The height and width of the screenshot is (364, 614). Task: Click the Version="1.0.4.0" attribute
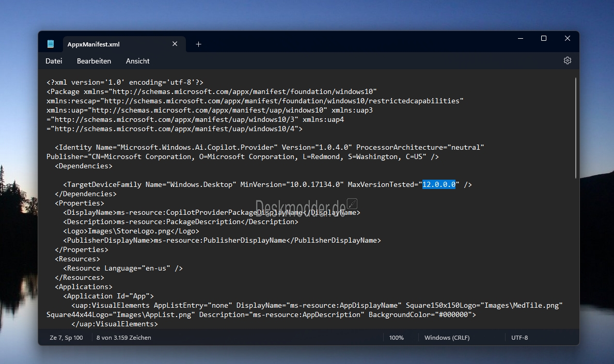click(317, 147)
